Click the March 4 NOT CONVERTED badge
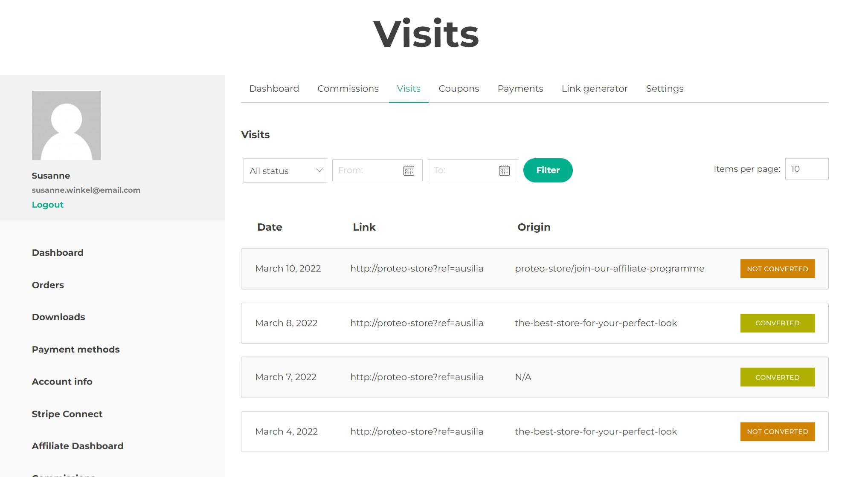 777,431
